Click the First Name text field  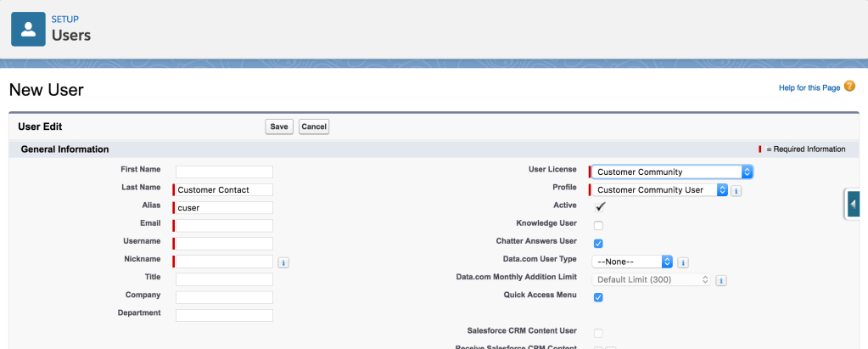[x=224, y=172]
